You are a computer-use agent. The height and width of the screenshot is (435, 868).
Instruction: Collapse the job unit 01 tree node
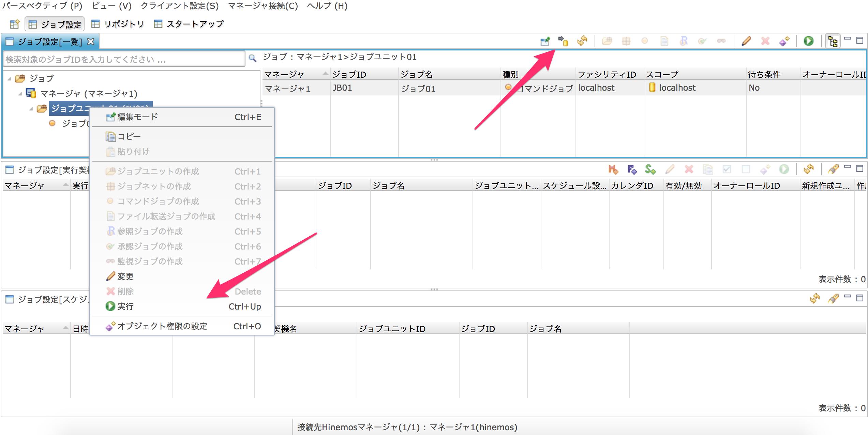[x=31, y=109]
